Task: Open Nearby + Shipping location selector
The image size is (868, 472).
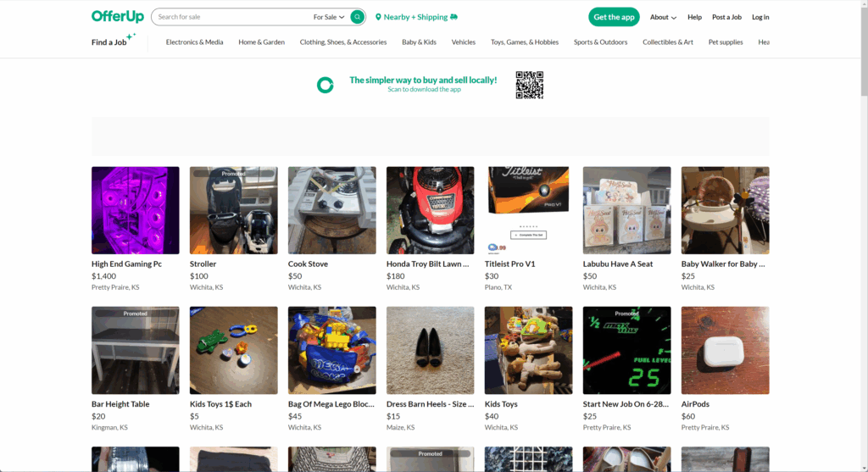Action: (416, 17)
